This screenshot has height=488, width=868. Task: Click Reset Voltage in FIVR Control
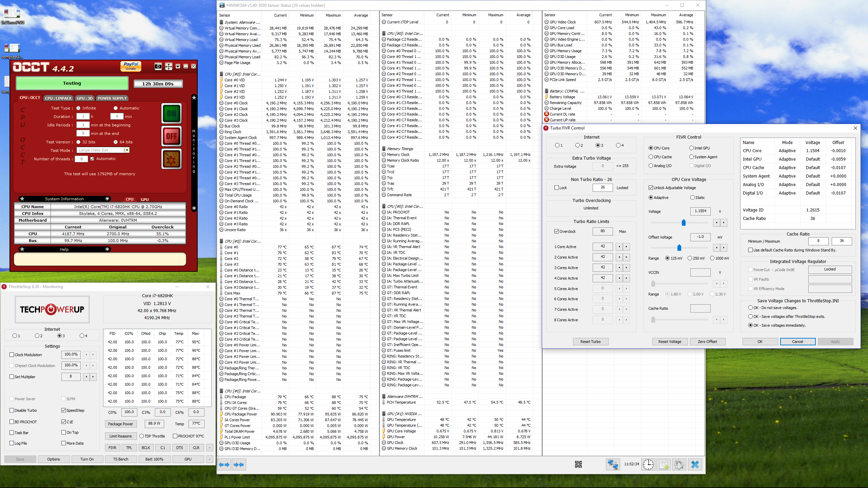click(x=670, y=342)
